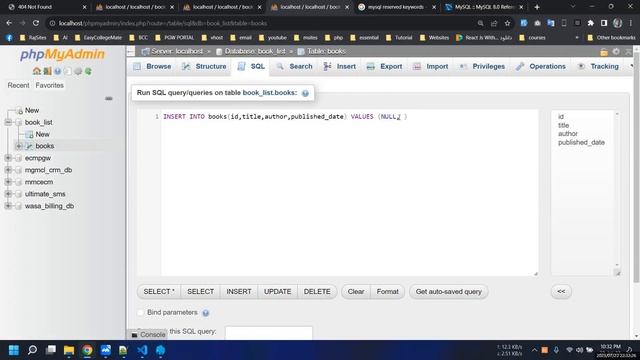Switch to Browse tab
This screenshot has height=360, width=640.
point(153,67)
